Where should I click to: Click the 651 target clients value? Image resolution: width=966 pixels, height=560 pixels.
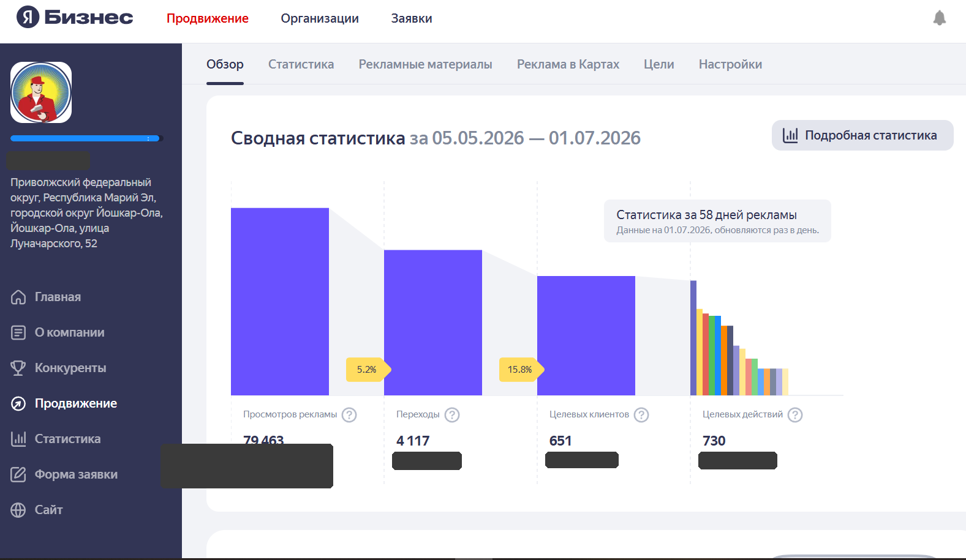point(560,441)
